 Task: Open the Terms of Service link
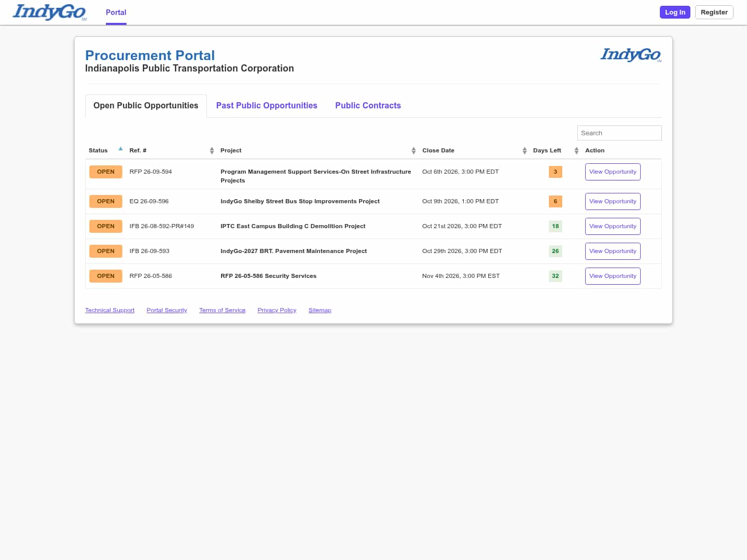[x=222, y=310]
